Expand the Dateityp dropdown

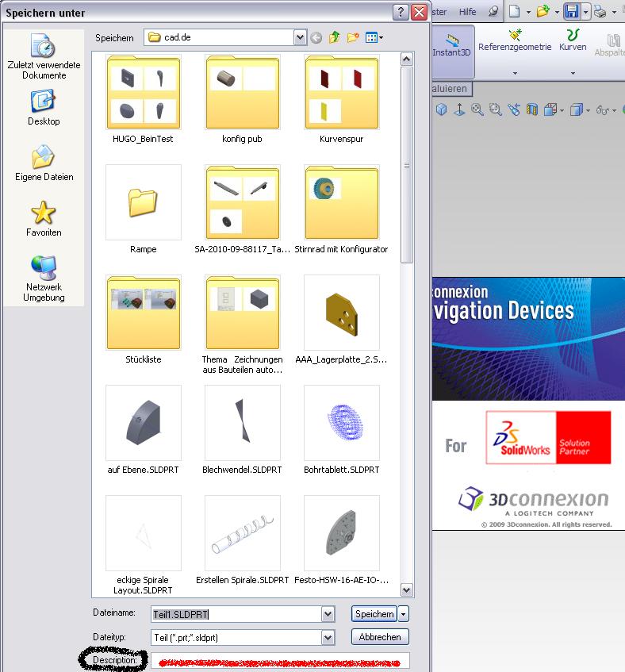[x=328, y=638]
